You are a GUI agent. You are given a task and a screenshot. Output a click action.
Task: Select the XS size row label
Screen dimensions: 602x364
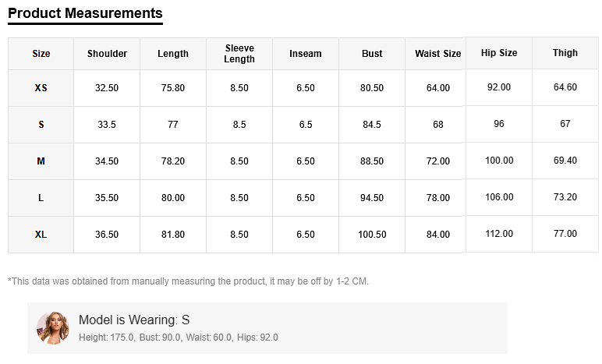[41, 88]
